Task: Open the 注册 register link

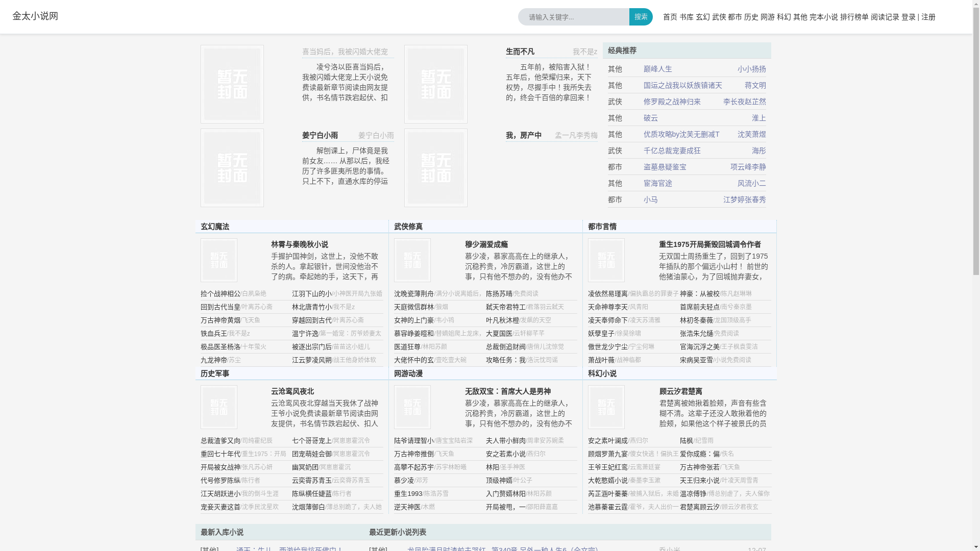Action: coord(928,17)
